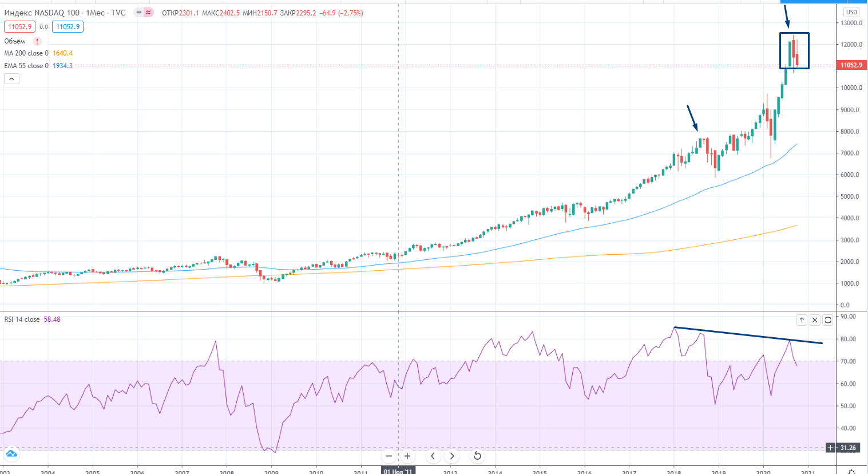Zoom out the chart with minus button
This screenshot has width=868, height=474.
pos(389,456)
